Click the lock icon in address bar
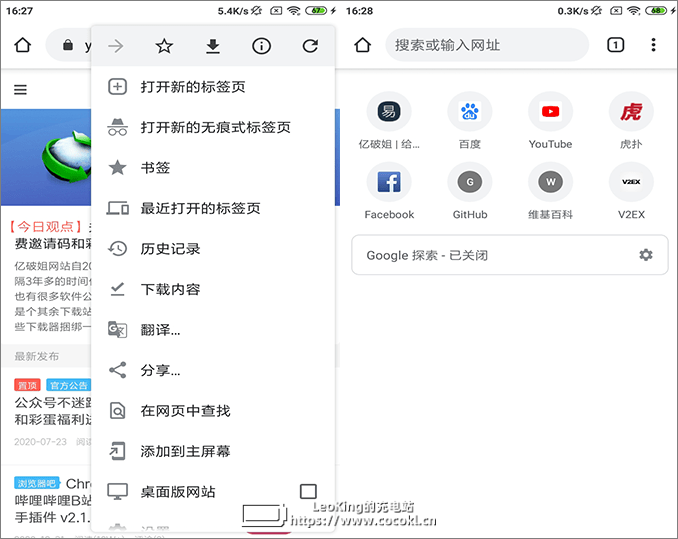Screen dimensions: 678x539 pyautogui.click(x=68, y=45)
